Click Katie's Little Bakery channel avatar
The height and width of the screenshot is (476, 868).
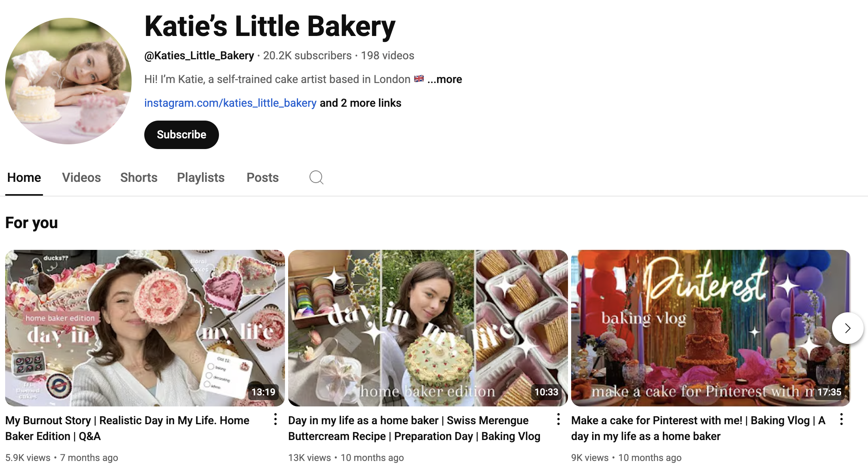pyautogui.click(x=68, y=81)
